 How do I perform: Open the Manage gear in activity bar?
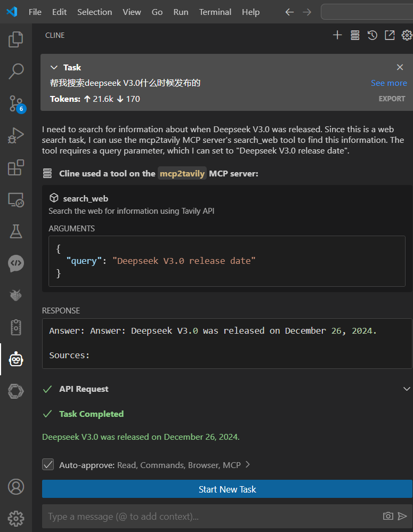[15, 518]
